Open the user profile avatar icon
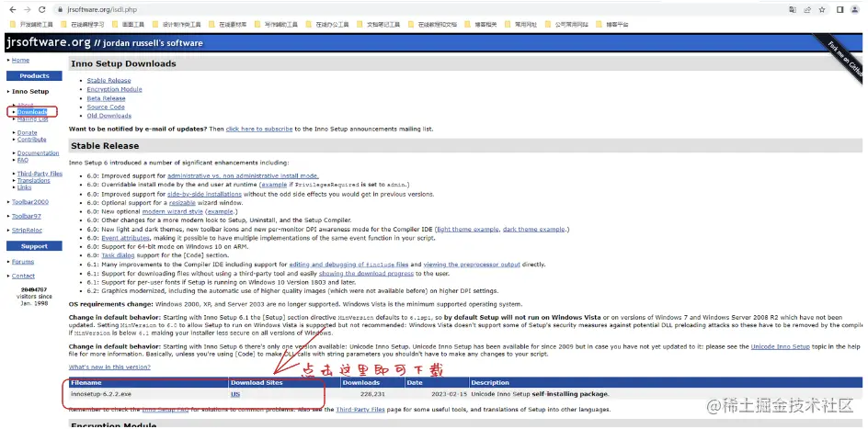The image size is (868, 429). coord(855,9)
